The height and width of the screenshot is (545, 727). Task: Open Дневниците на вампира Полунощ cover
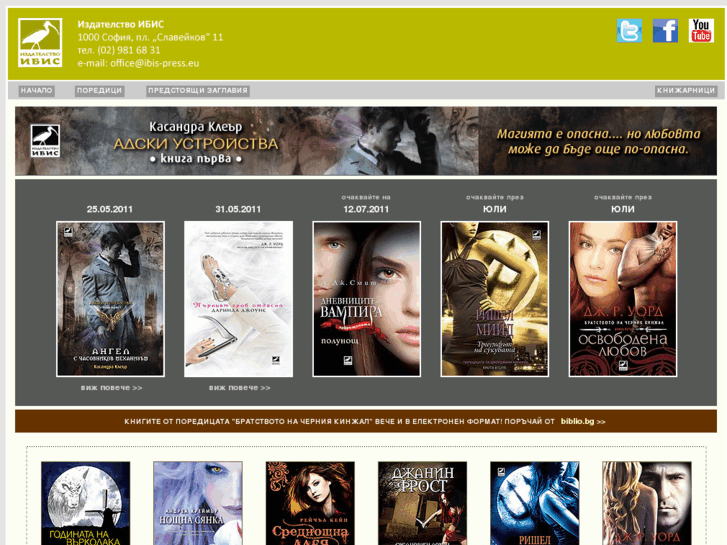(x=366, y=299)
